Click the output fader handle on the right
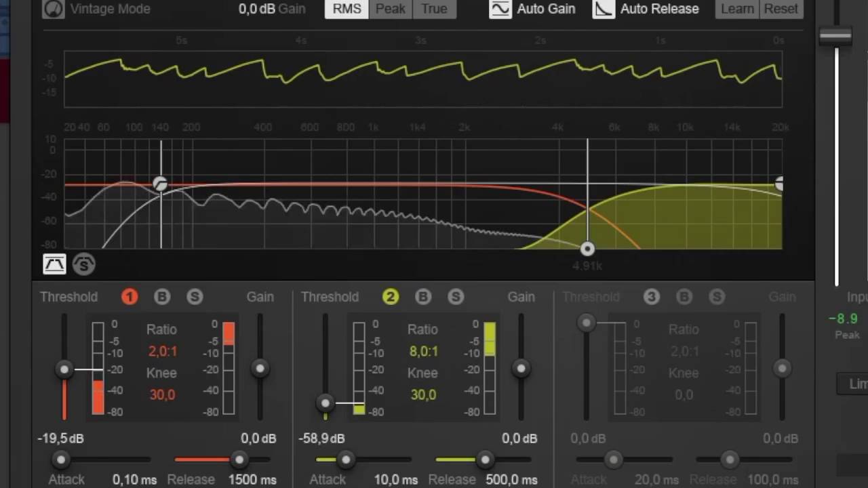Viewport: 868px width, 488px height. click(x=835, y=37)
